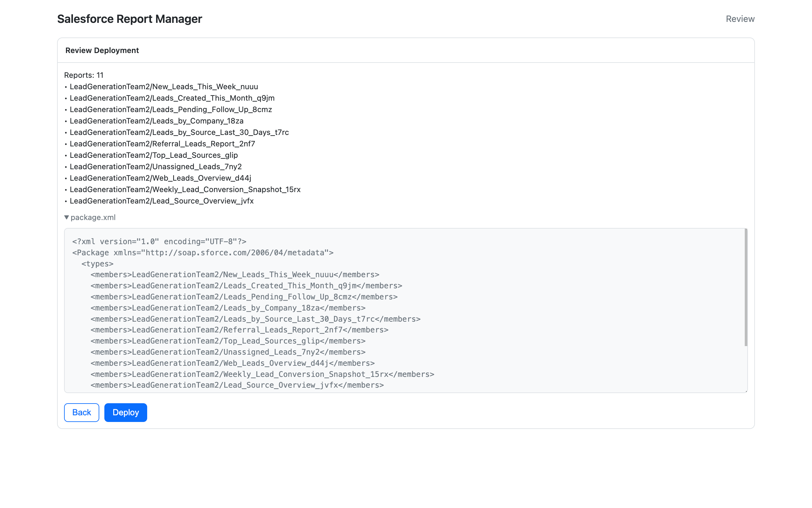The width and height of the screenshot is (812, 508).
Task: Click members line for Leads_by_Source_Last_30_Days_t7rc
Action: click(x=255, y=319)
